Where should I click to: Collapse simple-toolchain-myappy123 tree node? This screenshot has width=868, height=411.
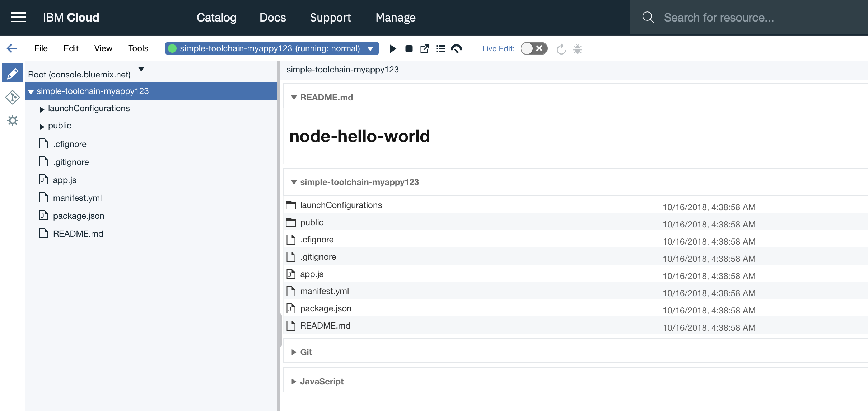tap(31, 92)
